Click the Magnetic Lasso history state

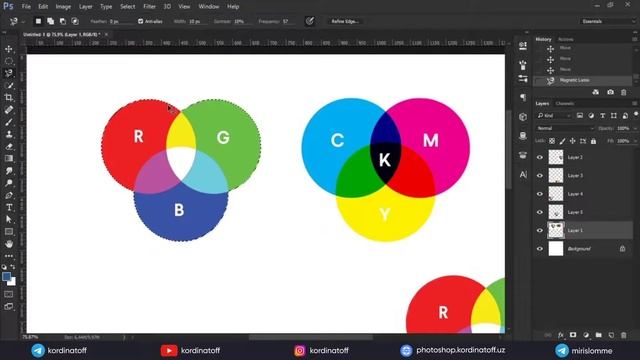pyautogui.click(x=583, y=80)
